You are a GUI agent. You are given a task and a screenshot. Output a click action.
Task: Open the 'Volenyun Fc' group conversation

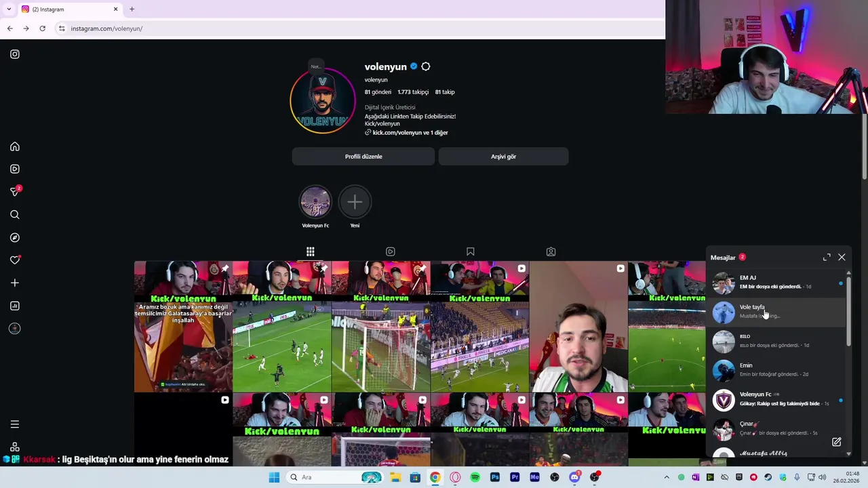(x=776, y=399)
